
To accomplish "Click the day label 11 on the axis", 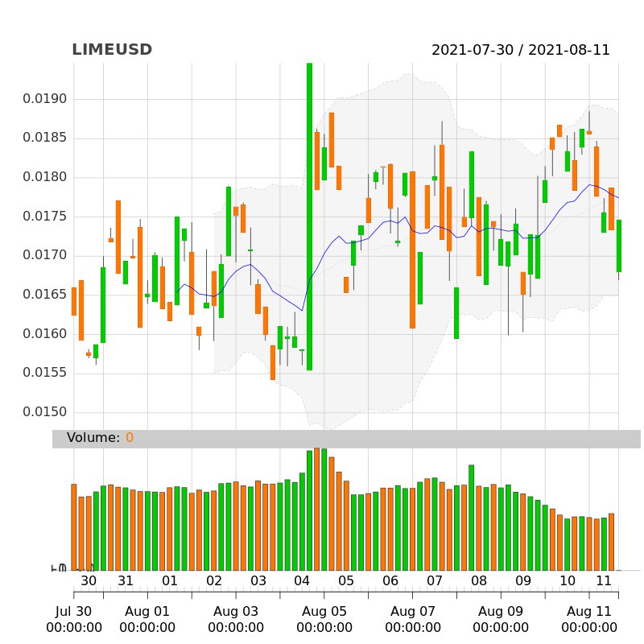I will [x=604, y=581].
